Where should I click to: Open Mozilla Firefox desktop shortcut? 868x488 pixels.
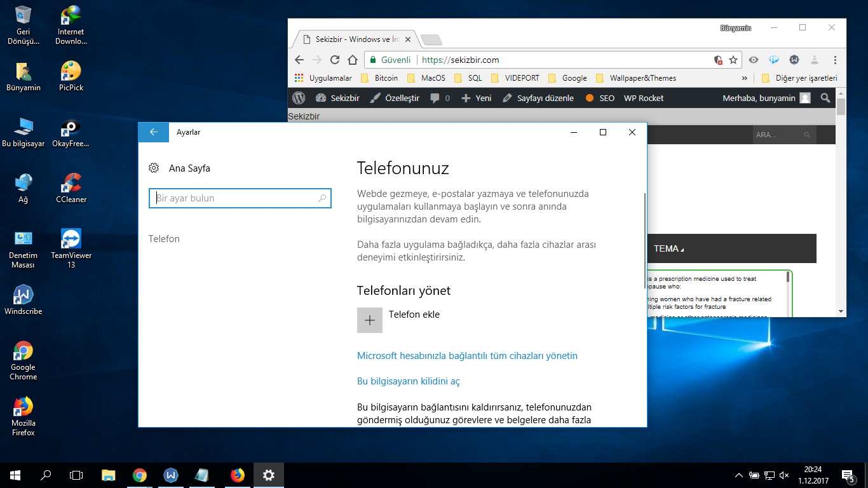[x=24, y=417]
